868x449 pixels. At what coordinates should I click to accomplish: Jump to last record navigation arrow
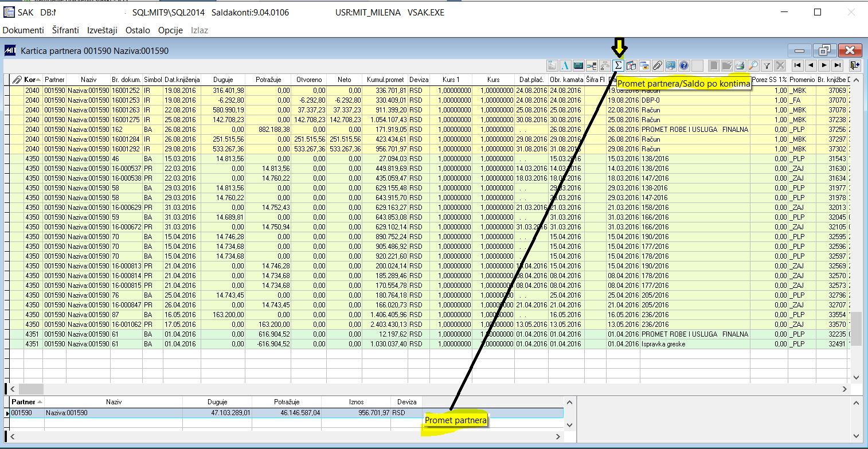coord(838,65)
